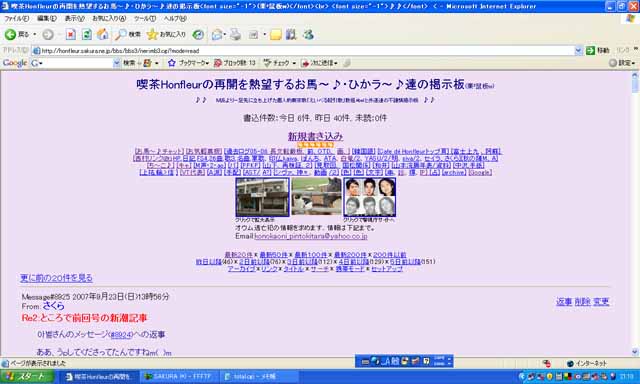
Task: Expand the address bar dropdown arrow
Action: (578, 51)
